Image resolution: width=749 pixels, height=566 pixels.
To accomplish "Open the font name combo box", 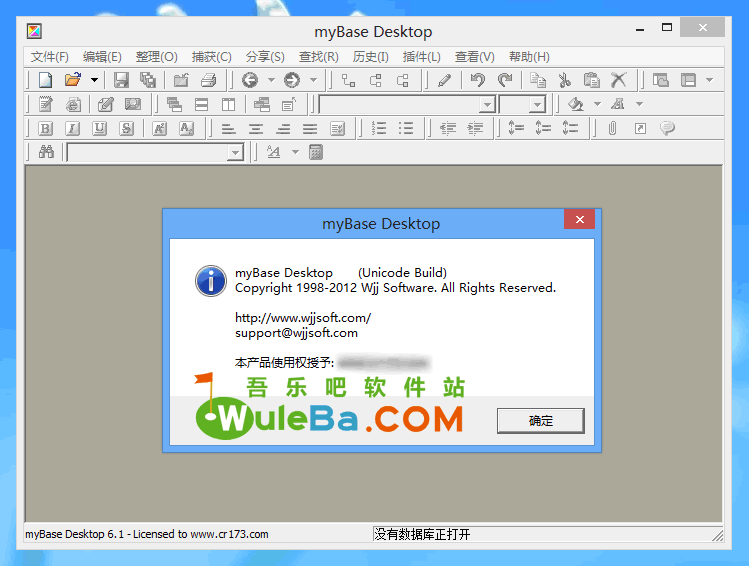I will click(407, 104).
